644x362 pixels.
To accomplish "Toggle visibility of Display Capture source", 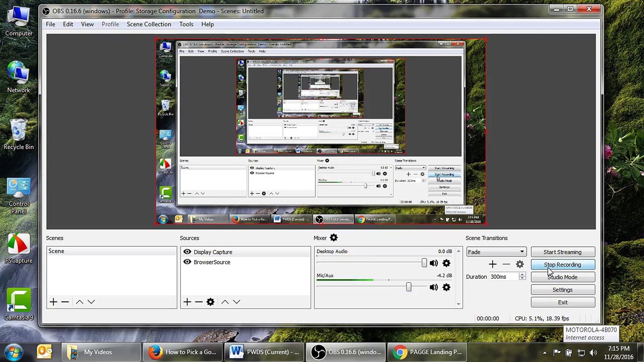I will click(x=187, y=252).
